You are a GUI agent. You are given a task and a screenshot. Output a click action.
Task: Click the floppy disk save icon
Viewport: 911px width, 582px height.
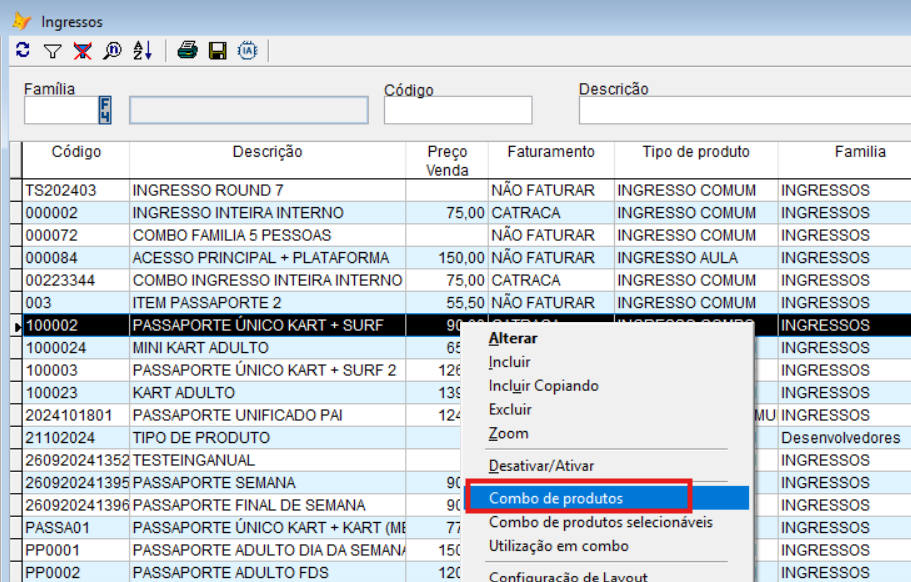217,51
